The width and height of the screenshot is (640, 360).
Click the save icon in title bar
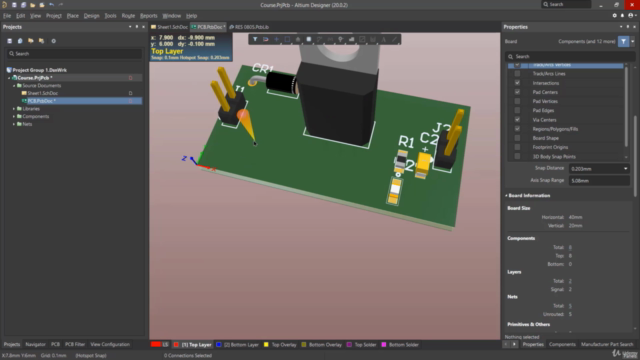pos(14,5)
